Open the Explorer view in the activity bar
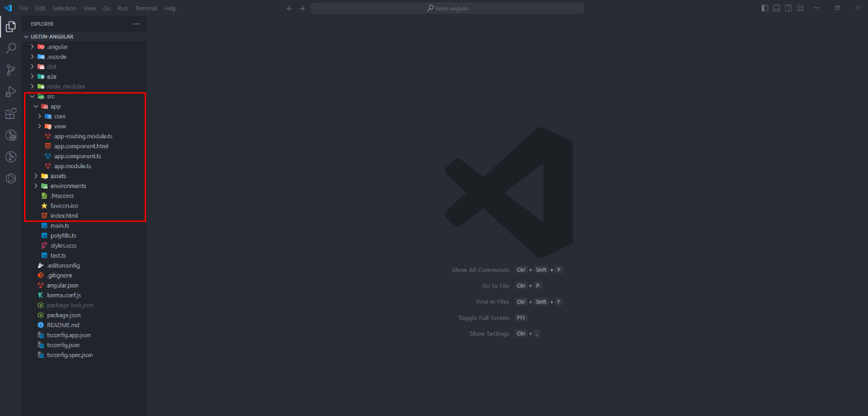The width and height of the screenshot is (868, 416). 11,26
